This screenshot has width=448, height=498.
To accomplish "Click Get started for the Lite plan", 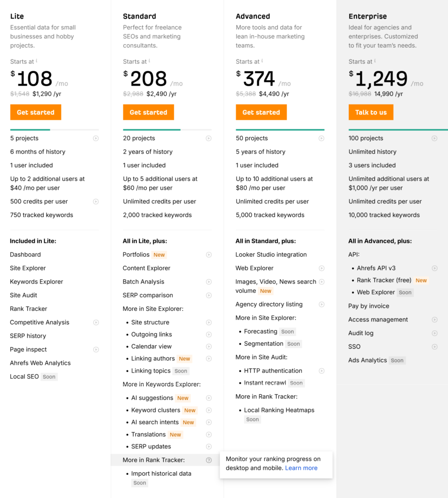I will (x=35, y=112).
